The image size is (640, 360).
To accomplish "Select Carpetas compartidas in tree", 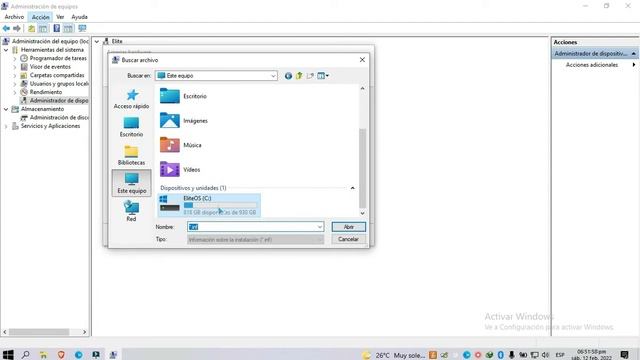I will coord(57,75).
